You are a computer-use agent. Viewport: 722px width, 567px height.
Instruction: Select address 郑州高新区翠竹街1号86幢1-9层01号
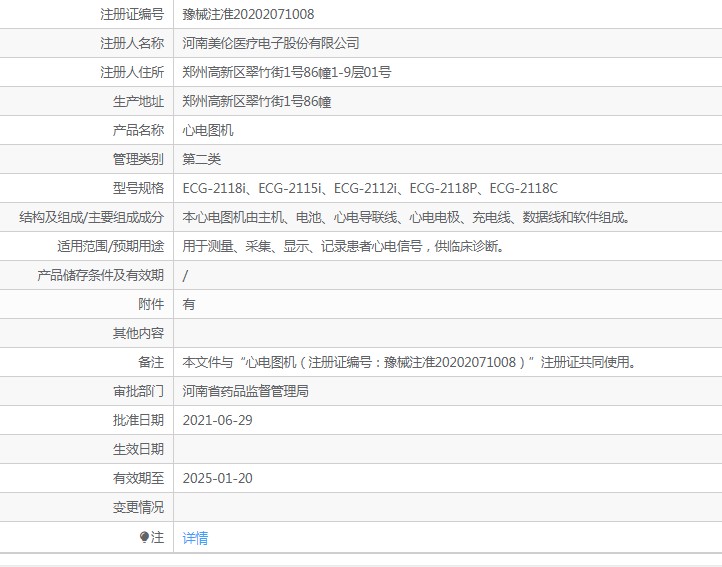tap(287, 72)
